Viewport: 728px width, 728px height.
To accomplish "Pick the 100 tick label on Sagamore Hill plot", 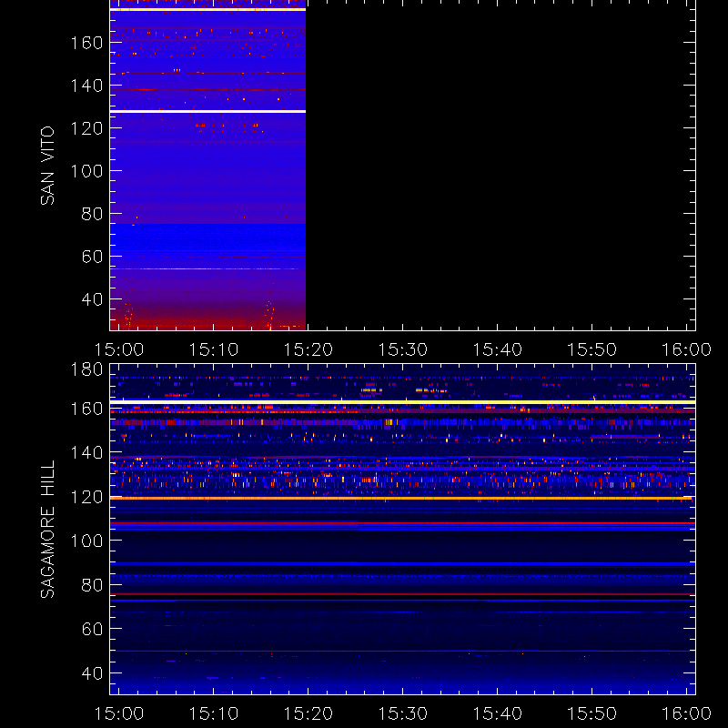I will (86, 541).
